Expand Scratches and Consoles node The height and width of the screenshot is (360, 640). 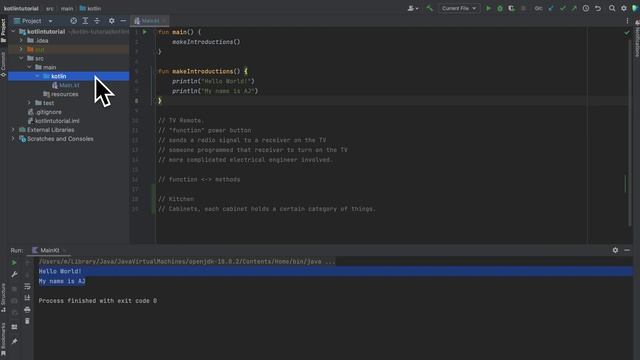(x=13, y=139)
